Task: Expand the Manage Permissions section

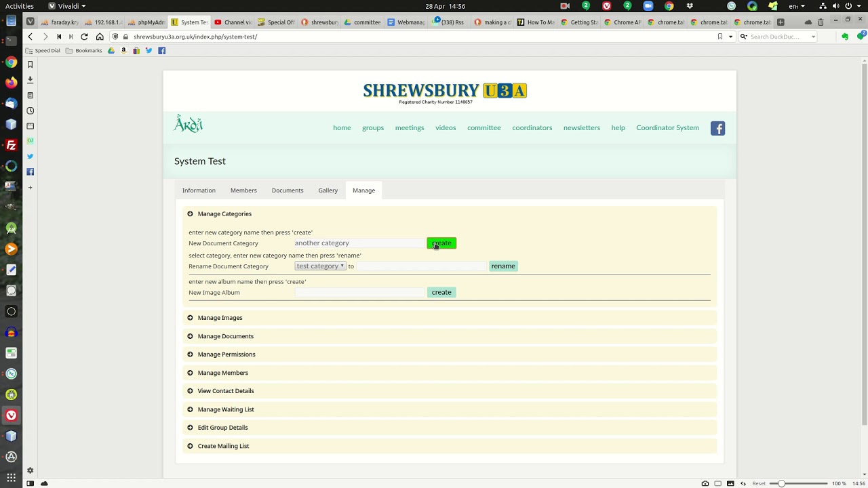Action: click(450, 354)
